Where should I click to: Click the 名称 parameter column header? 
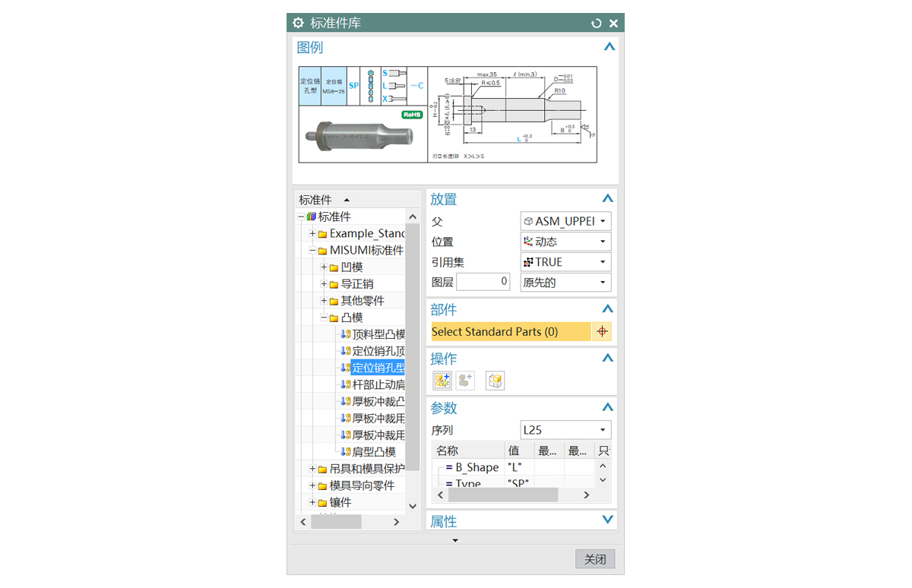468,450
